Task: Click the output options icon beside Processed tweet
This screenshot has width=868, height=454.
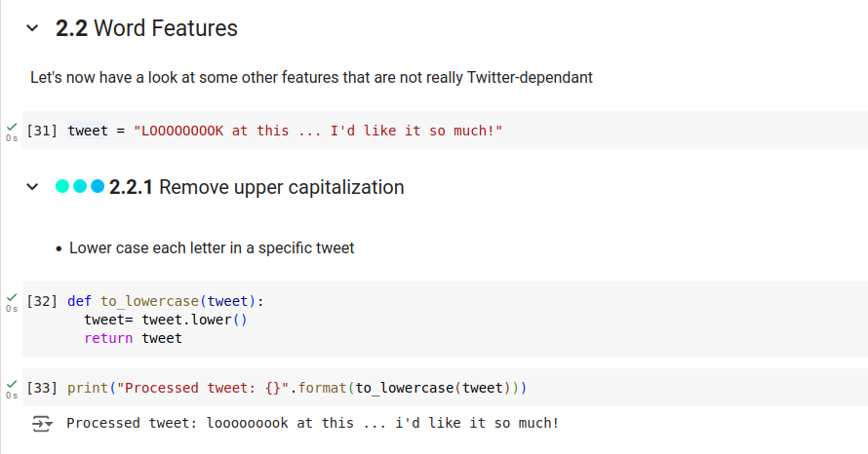Action: click(x=41, y=424)
